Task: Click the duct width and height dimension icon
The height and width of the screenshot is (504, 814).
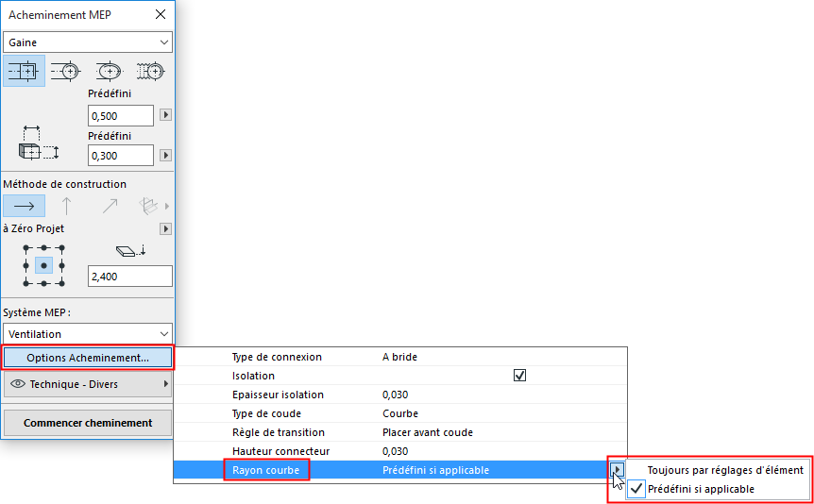Action: click(39, 143)
